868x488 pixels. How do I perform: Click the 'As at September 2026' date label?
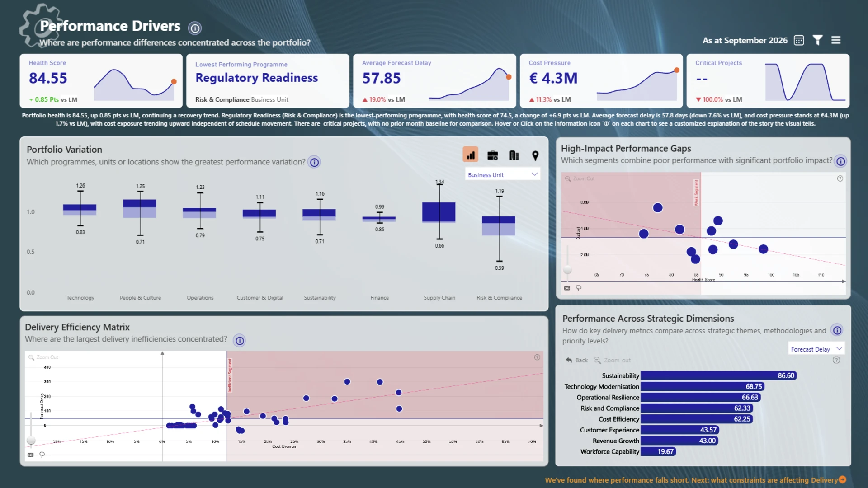745,40
